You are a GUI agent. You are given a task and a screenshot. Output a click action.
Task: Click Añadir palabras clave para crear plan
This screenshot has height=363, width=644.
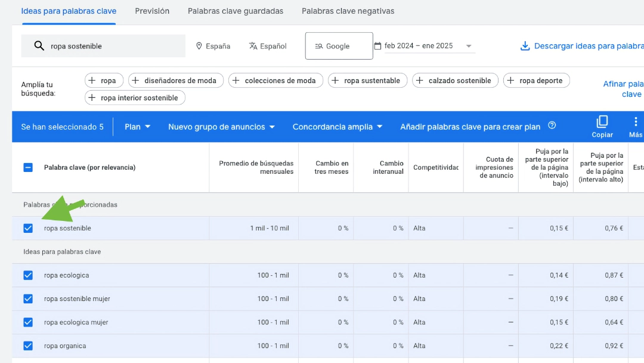[x=470, y=127]
